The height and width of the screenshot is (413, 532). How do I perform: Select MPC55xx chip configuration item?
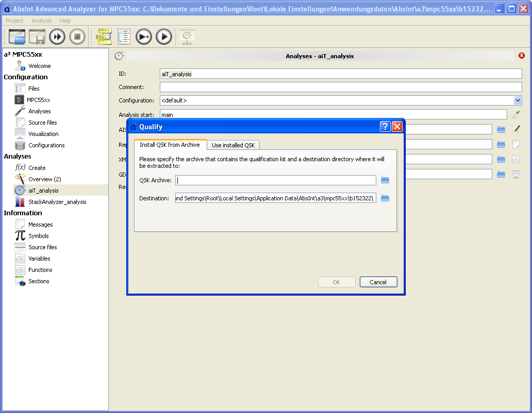coord(38,100)
